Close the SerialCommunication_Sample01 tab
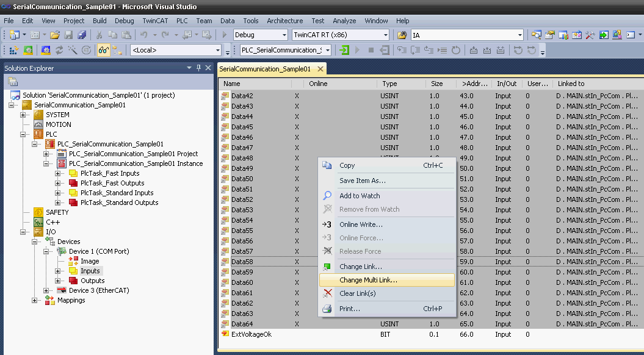 (320, 69)
